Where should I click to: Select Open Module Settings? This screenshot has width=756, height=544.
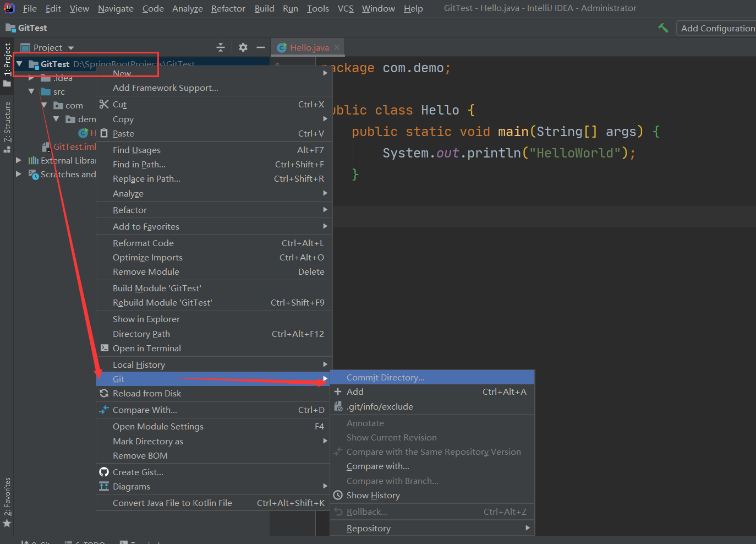(x=215, y=426)
